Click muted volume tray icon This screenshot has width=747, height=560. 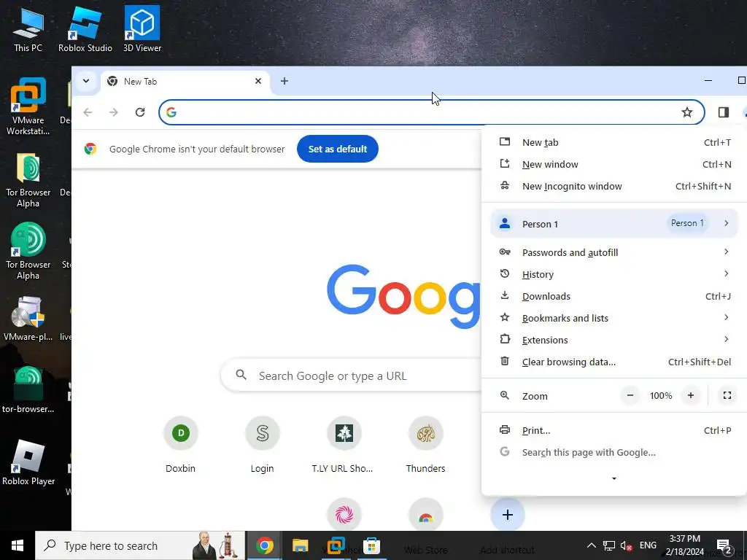[627, 545]
